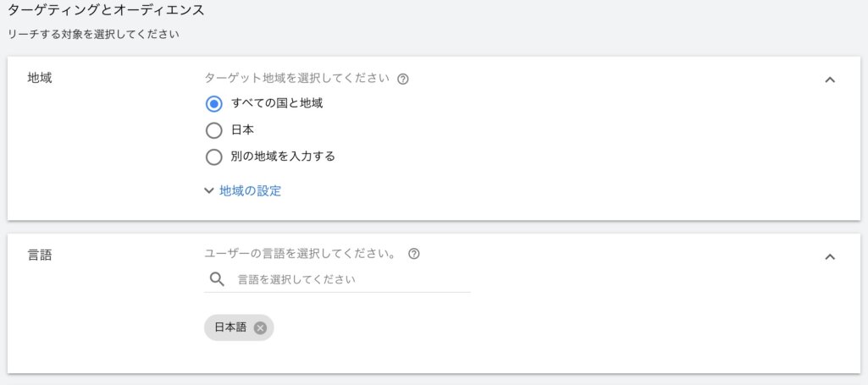Click the 日本語 language chip label
The image size is (868, 385).
(x=230, y=328)
